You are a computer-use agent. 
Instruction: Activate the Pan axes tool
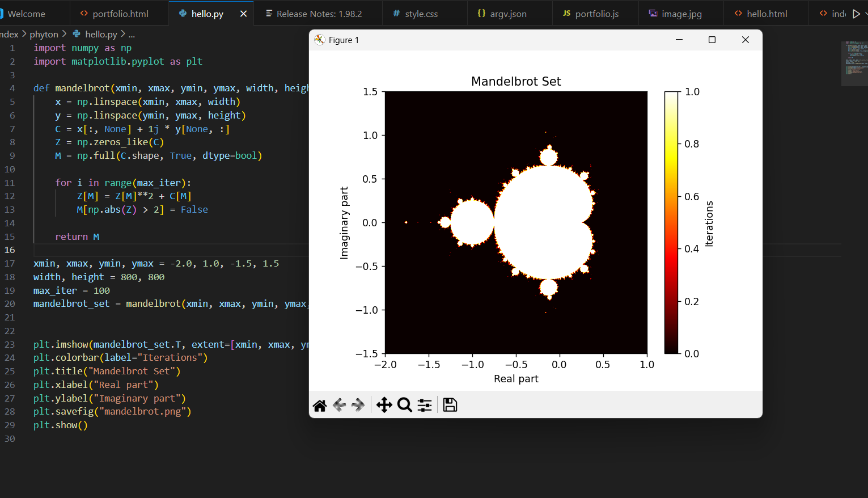[384, 405]
